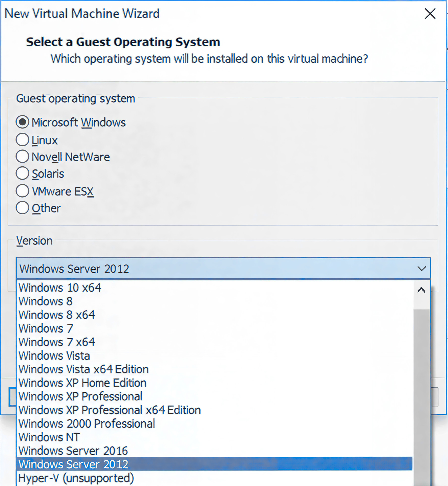
Task: Choose the Other operating system option
Action: coord(23,208)
